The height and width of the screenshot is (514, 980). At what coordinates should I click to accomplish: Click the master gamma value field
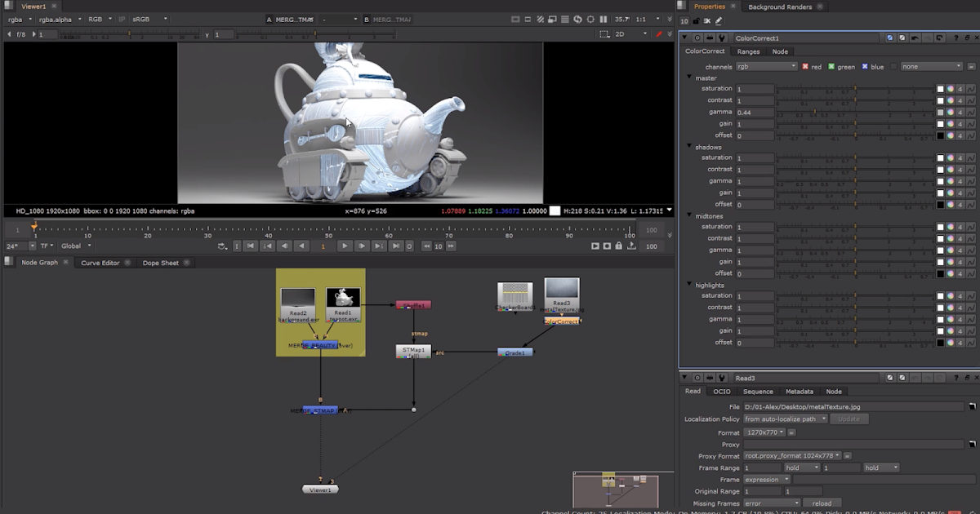coord(755,112)
